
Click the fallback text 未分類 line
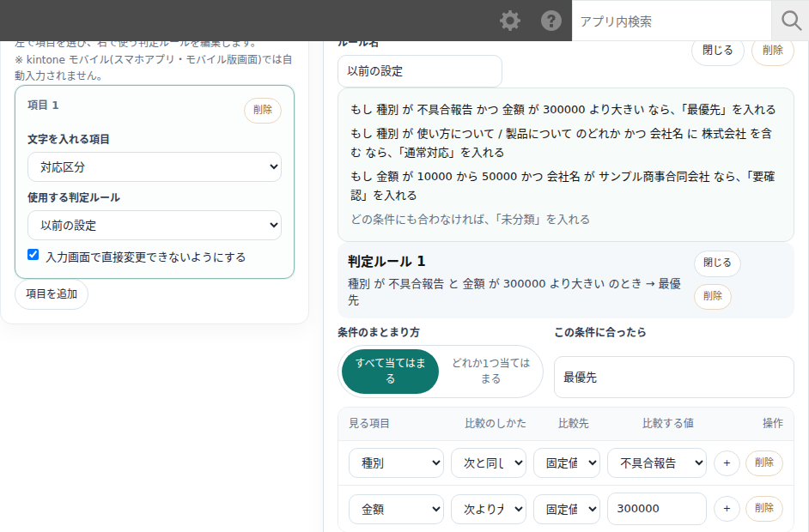470,220
